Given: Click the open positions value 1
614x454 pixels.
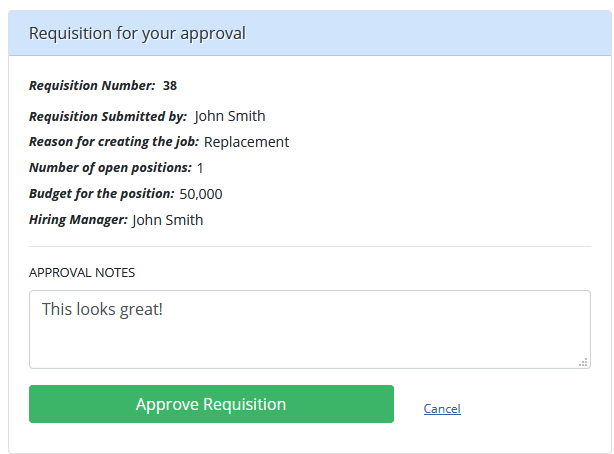Looking at the screenshot, I should pyautogui.click(x=200, y=168).
